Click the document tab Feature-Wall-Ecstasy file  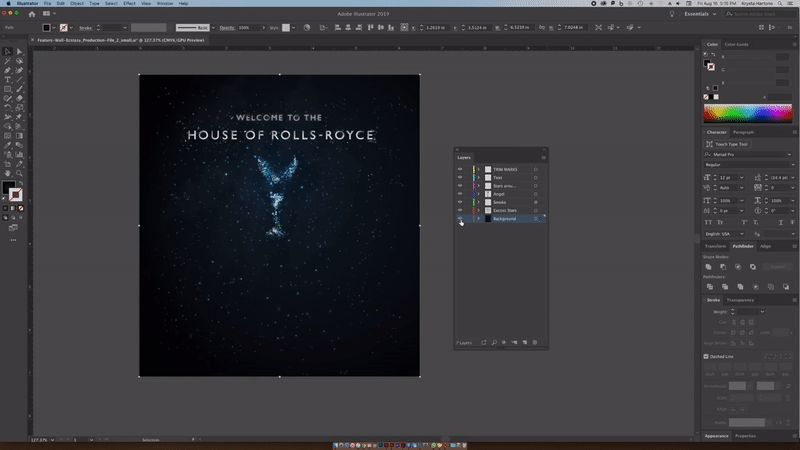pyautogui.click(x=120, y=40)
